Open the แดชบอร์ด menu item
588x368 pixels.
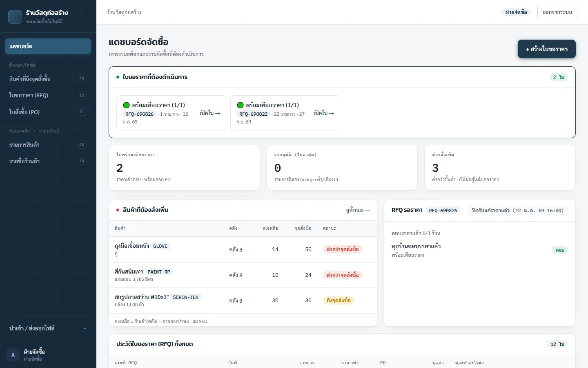click(48, 46)
